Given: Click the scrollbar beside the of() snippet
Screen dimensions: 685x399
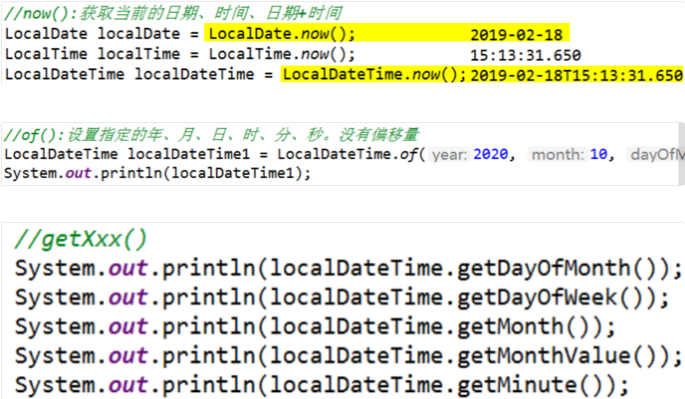Looking at the screenshot, I should pos(682,154).
